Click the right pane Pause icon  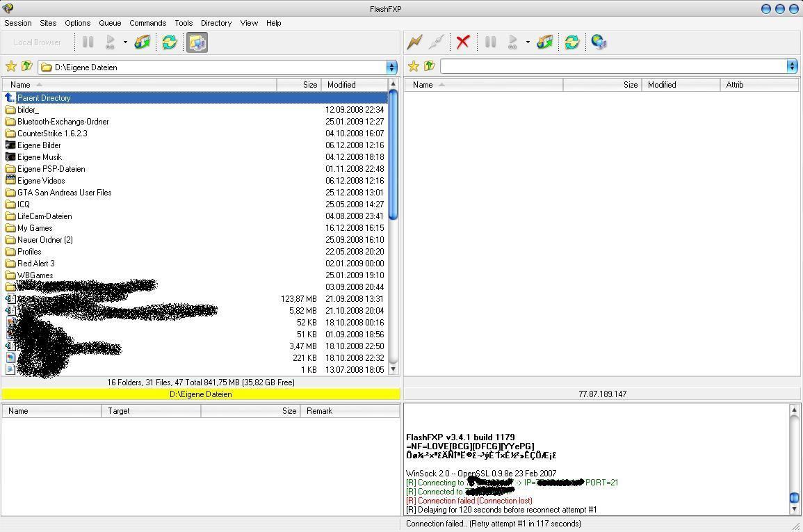pyautogui.click(x=491, y=42)
